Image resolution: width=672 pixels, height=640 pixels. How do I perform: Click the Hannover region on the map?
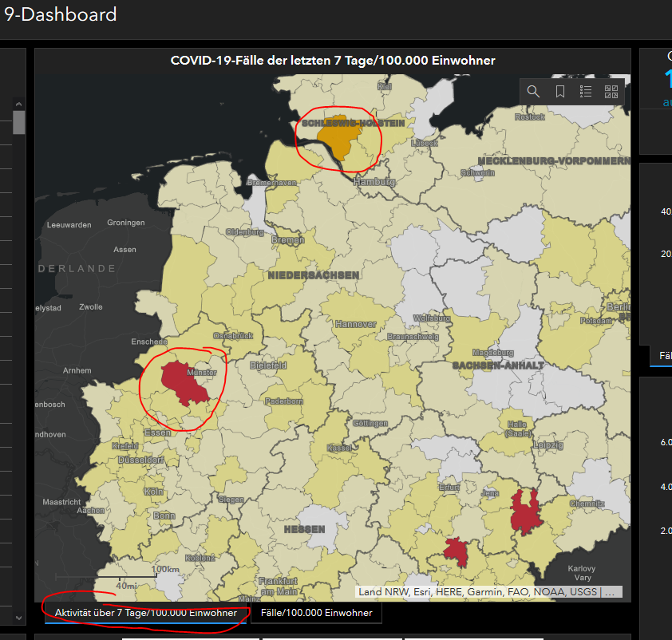[355, 325]
